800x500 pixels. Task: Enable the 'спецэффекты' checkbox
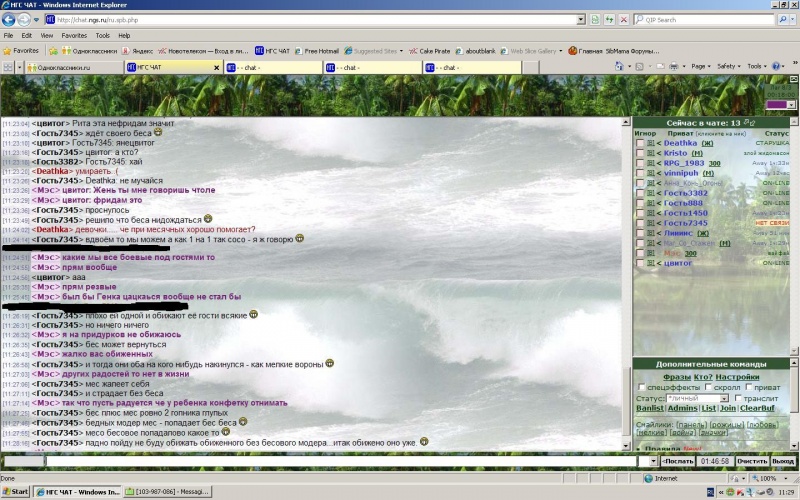(x=641, y=387)
